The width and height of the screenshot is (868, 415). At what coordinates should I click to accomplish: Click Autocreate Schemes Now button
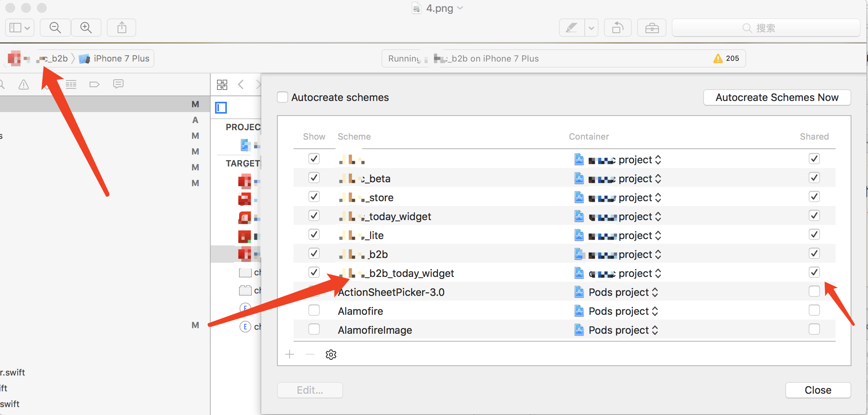[777, 97]
